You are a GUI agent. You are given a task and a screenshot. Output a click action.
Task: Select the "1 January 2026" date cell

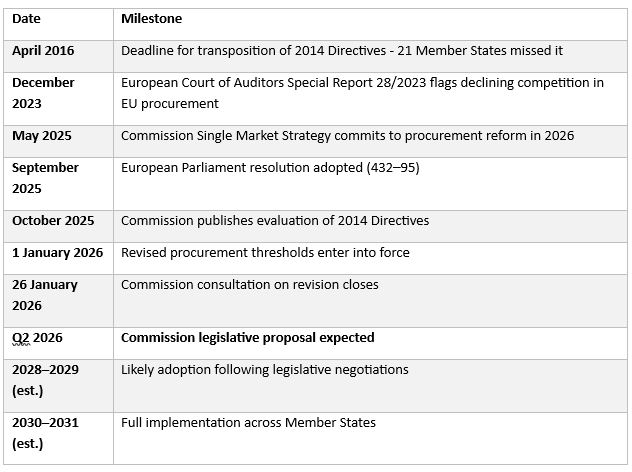pos(56,252)
